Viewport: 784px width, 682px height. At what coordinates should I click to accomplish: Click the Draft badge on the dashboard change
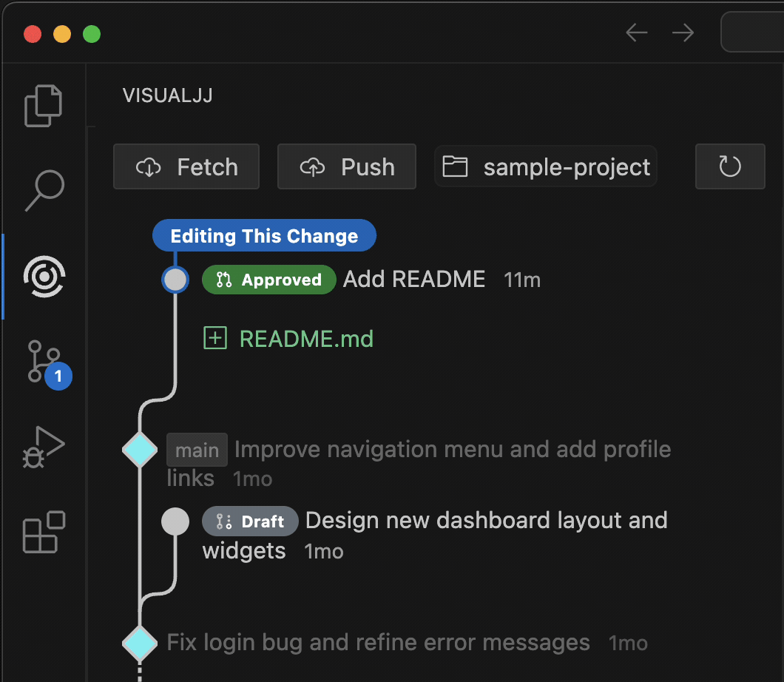250,521
